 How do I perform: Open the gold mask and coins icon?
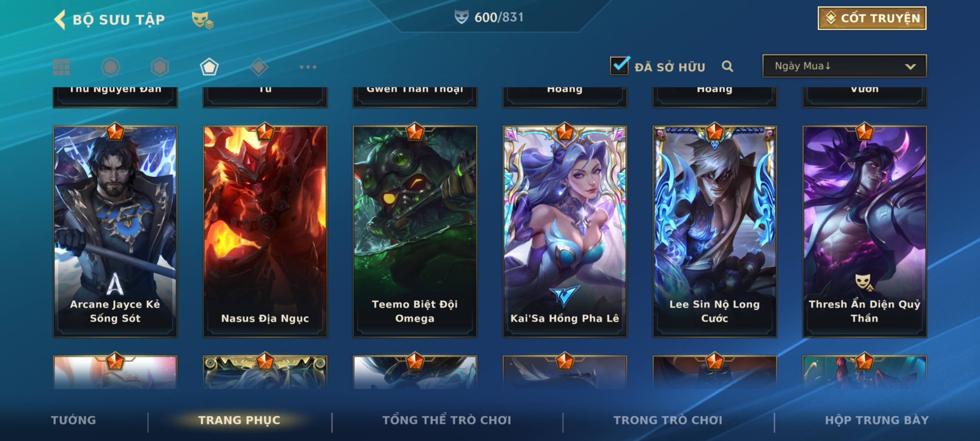[x=203, y=20]
